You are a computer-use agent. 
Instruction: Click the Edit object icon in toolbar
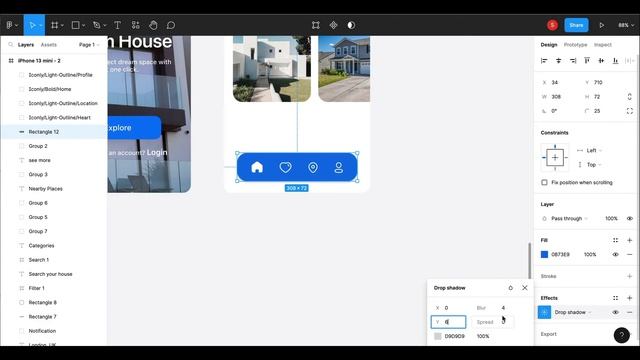click(316, 25)
